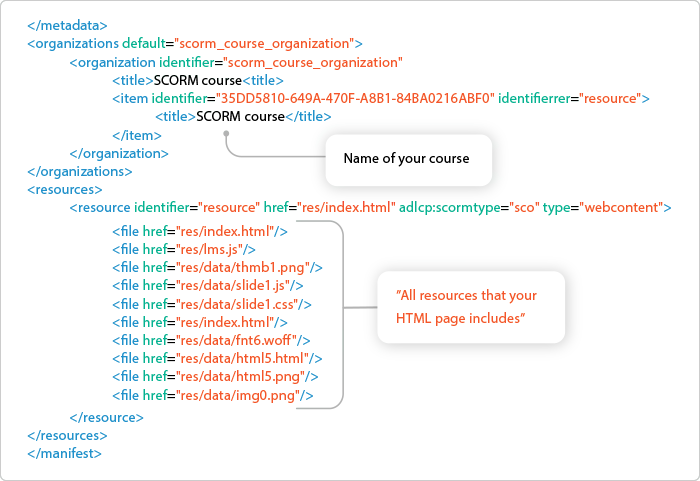Viewport: 700px width, 481px height.
Task: Click the res/data/img0.png file line
Action: click(213, 395)
